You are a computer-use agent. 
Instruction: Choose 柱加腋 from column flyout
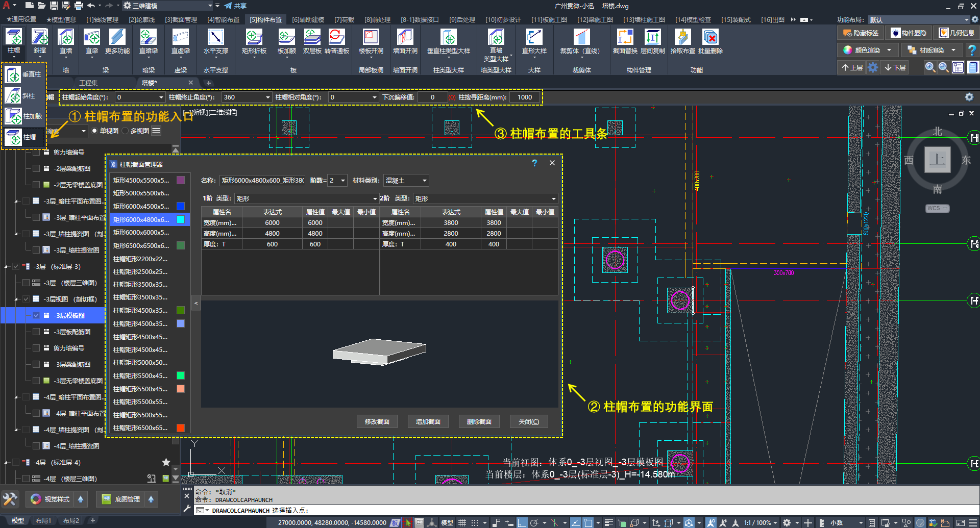pos(23,116)
